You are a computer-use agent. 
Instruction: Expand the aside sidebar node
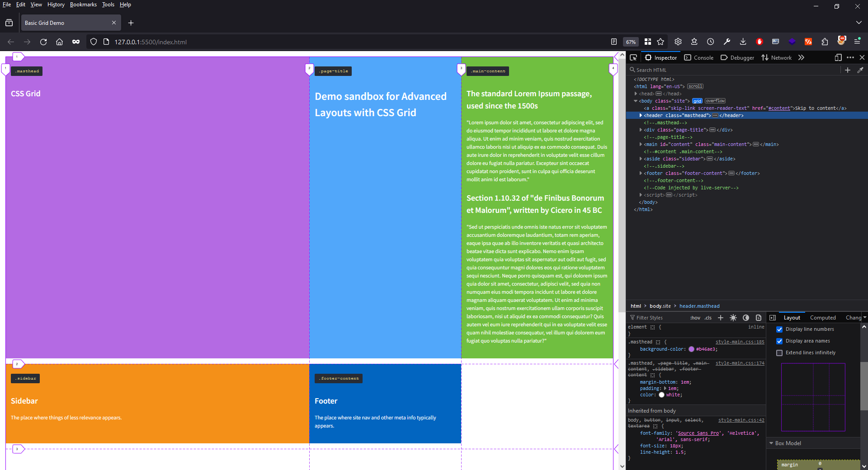[x=641, y=159]
